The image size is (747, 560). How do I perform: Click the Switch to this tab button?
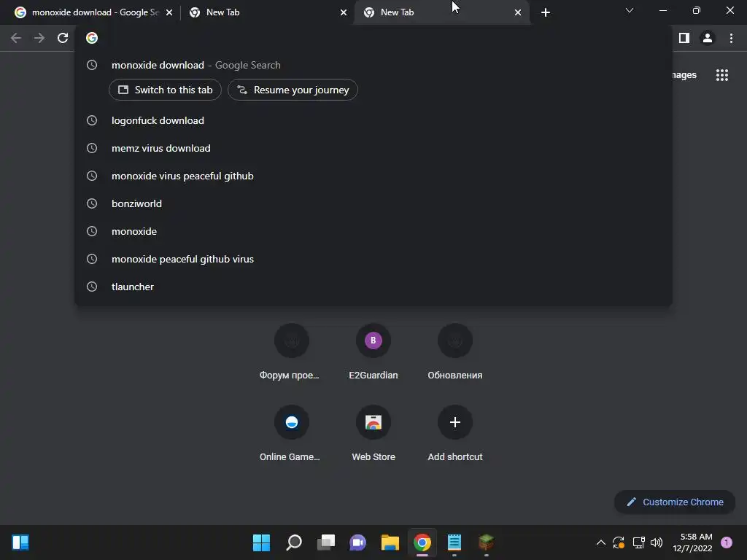(165, 90)
